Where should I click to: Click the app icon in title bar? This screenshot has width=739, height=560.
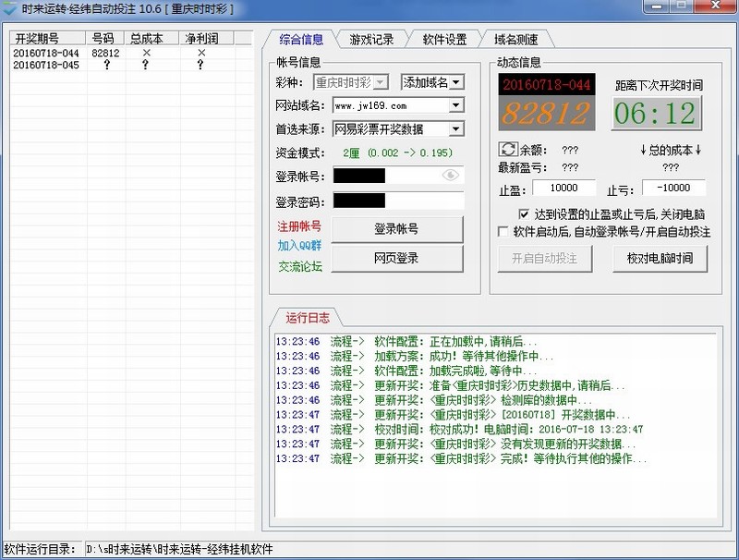[x=11, y=8]
